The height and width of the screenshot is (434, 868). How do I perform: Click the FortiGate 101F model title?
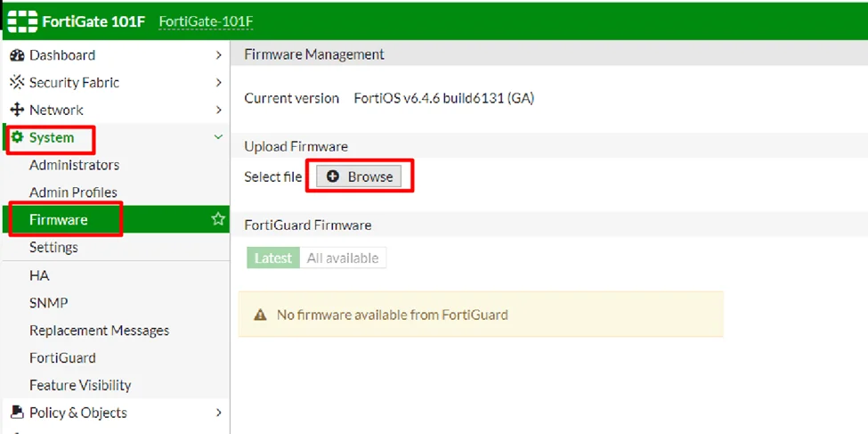[x=93, y=21]
